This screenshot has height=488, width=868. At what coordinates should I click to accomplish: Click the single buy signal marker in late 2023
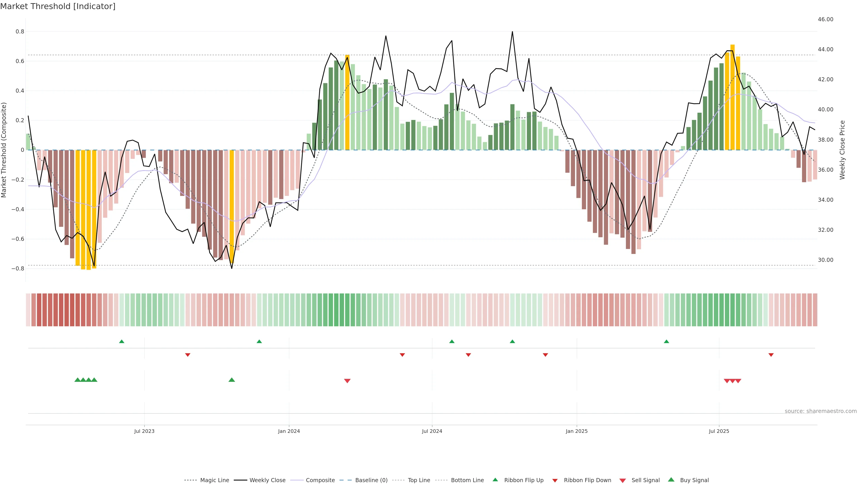tap(231, 380)
